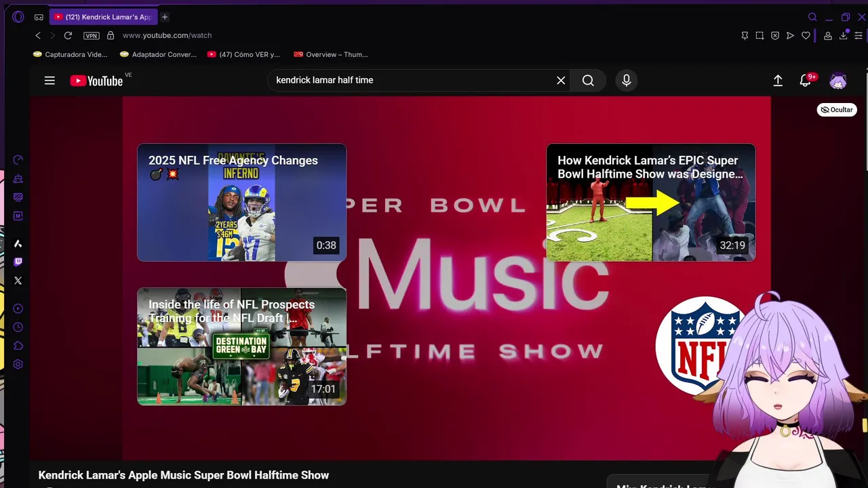This screenshot has width=868, height=488.
Task: Open the 2025 NFL Free Agency Changes video
Action: click(x=241, y=202)
